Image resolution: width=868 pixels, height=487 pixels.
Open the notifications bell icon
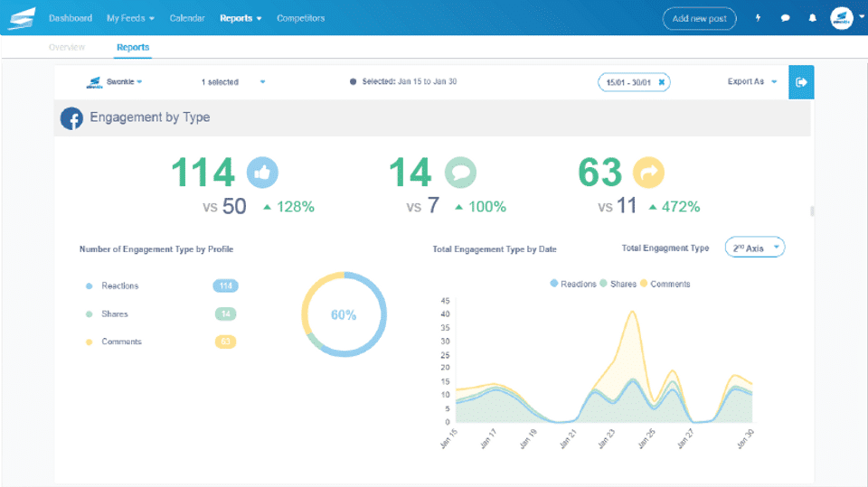(812, 18)
